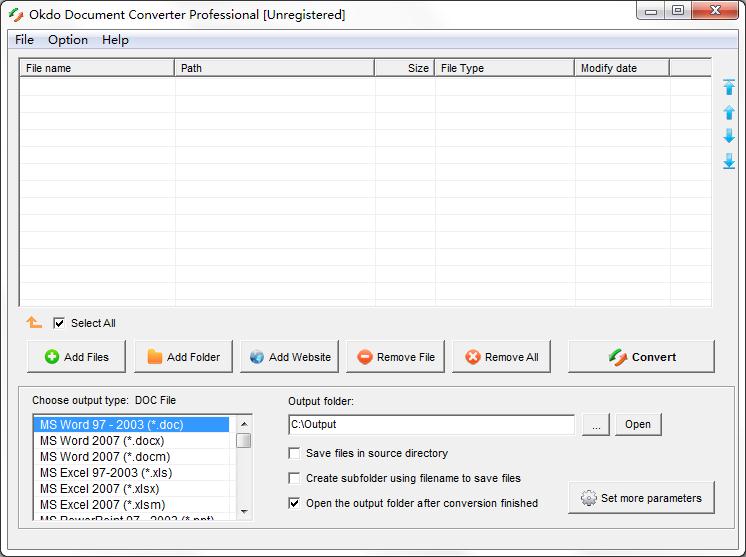Open the Option menu
The width and height of the screenshot is (746, 557).
68,40
